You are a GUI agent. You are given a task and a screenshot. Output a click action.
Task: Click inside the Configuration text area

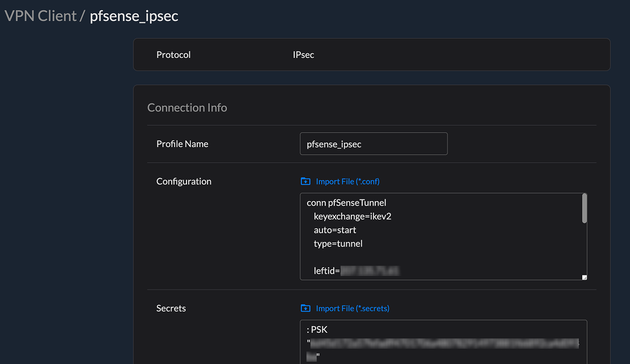pos(443,236)
